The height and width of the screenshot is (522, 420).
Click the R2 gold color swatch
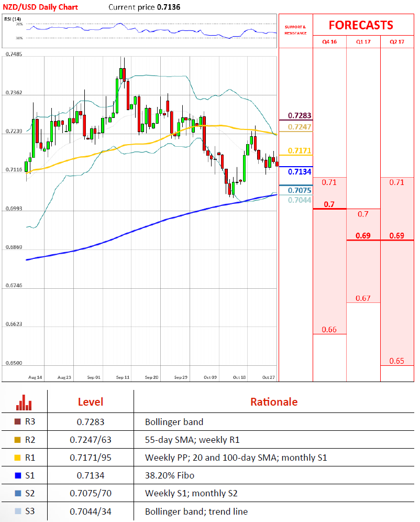pos(18,440)
